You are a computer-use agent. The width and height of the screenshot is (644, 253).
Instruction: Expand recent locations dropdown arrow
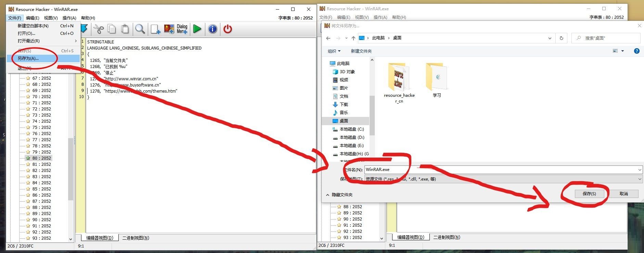[346, 38]
